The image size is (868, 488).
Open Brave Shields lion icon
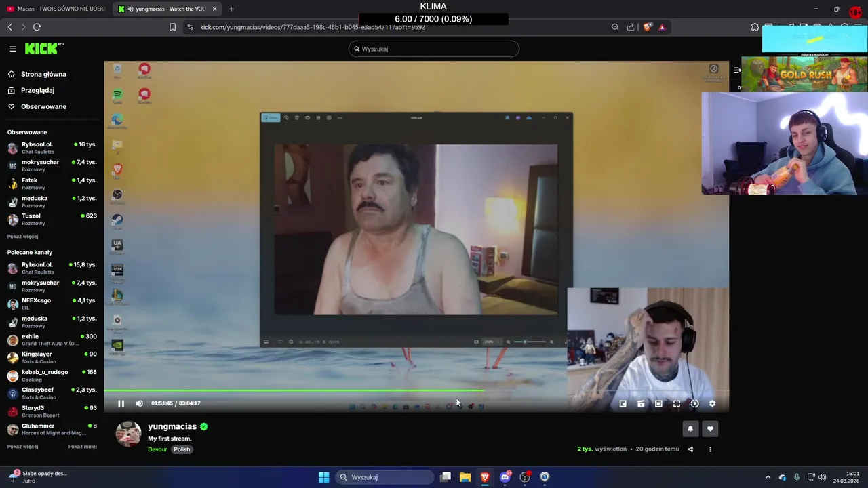click(x=647, y=27)
